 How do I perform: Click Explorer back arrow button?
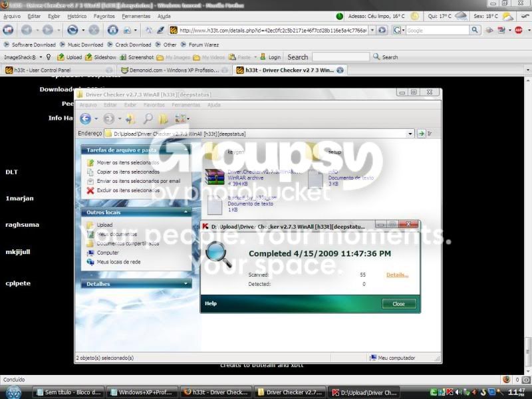86,119
